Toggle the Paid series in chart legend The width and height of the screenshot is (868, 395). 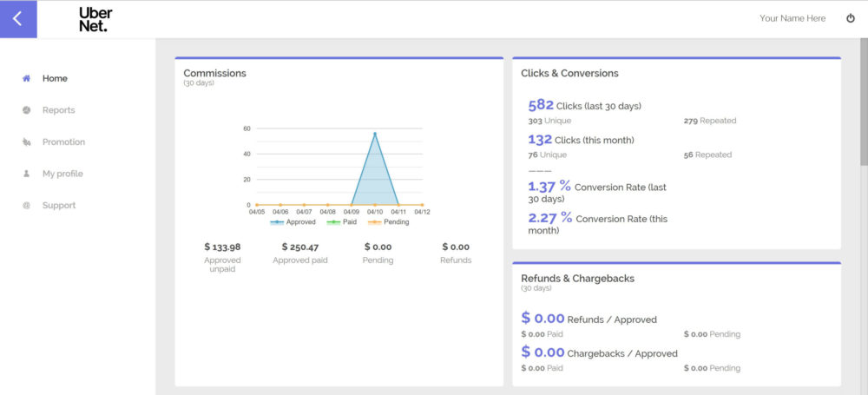[x=341, y=222]
